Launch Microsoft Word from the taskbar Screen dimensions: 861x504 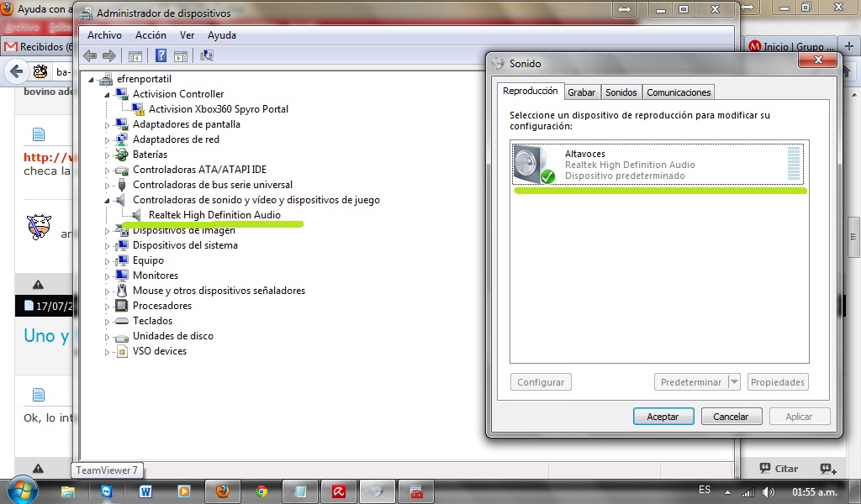click(x=145, y=492)
